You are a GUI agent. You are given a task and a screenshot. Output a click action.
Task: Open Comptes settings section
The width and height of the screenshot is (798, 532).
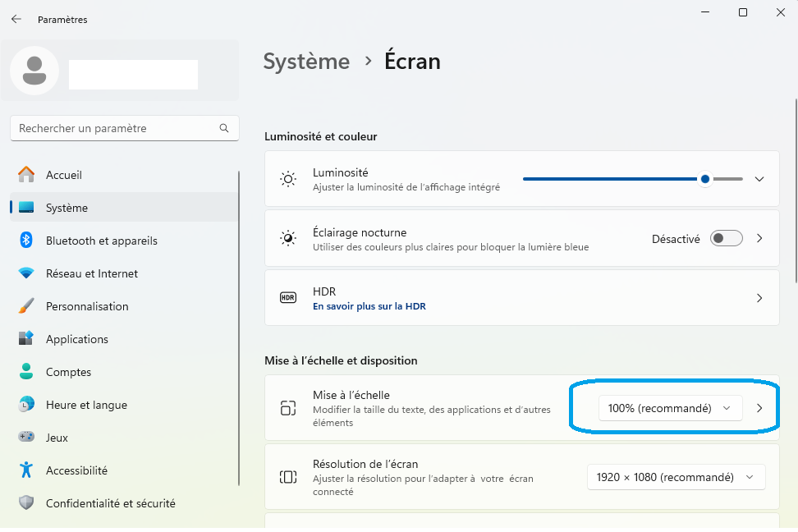coord(124,372)
